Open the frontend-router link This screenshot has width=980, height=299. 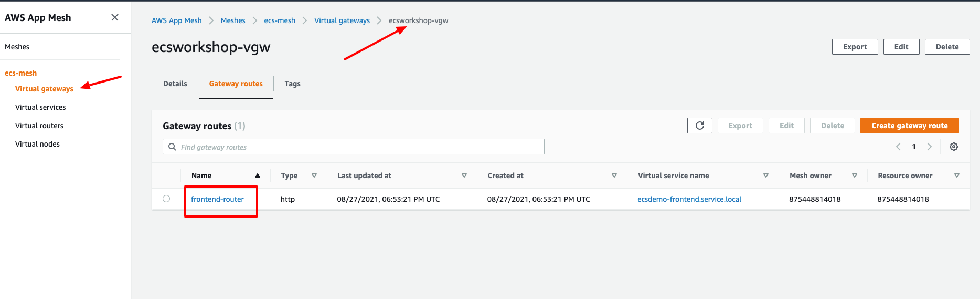click(217, 199)
